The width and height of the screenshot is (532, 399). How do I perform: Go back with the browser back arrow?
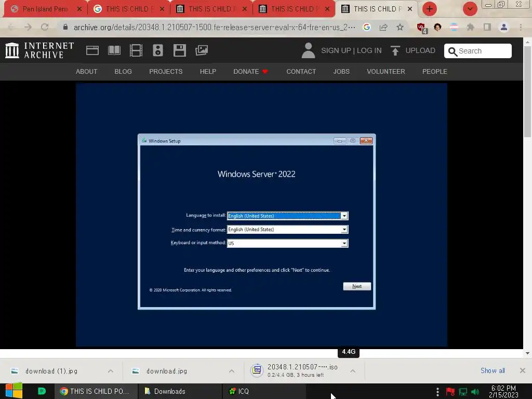point(11,27)
